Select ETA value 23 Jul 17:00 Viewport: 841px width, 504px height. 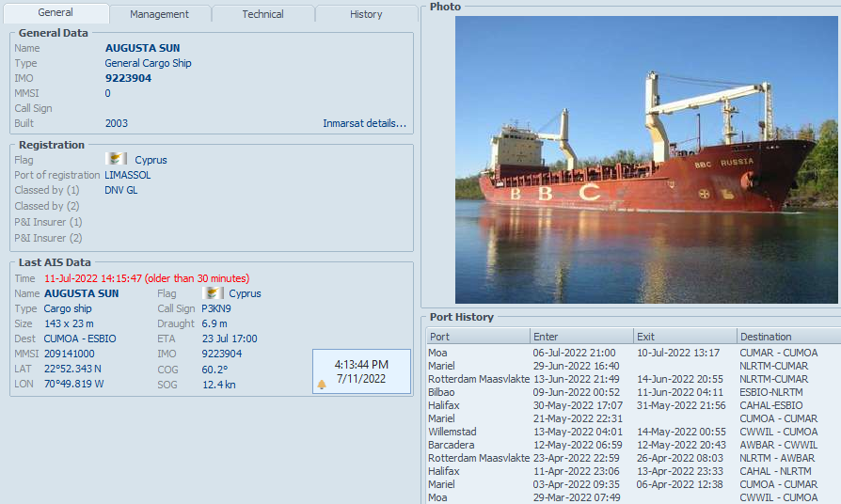point(230,339)
